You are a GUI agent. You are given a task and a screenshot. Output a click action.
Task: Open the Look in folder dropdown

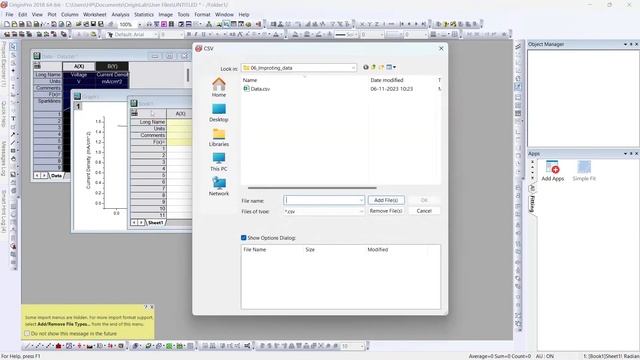299,68
